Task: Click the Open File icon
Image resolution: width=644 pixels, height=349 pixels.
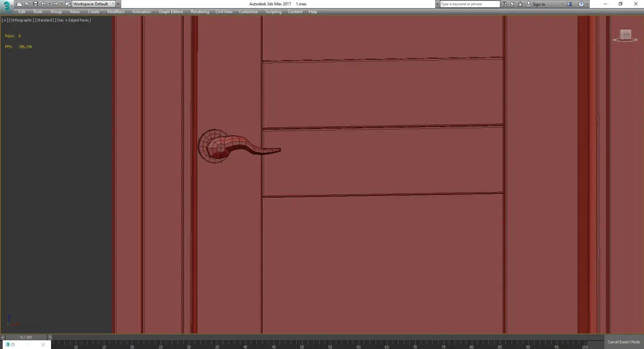Action: [27, 4]
